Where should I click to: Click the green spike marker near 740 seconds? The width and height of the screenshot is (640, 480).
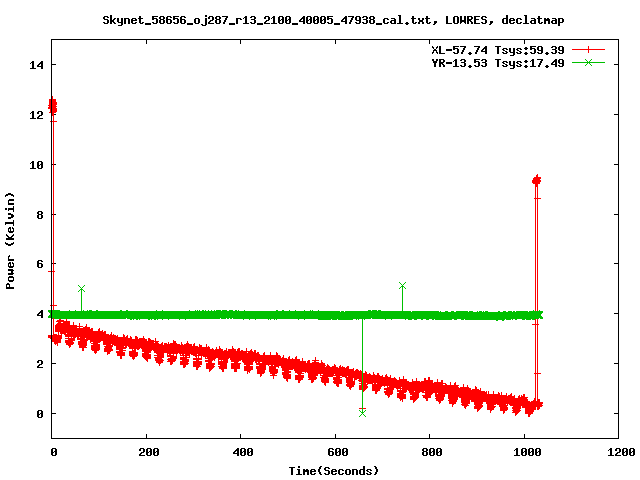coord(402,286)
